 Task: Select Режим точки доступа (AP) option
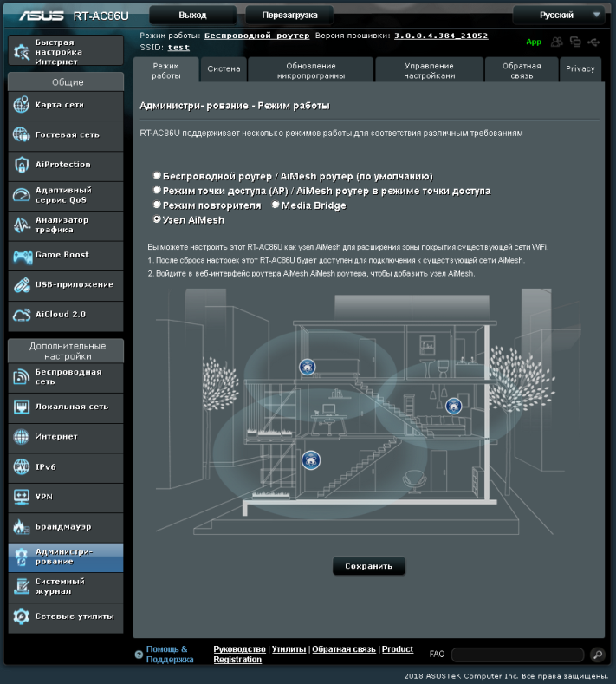(157, 190)
